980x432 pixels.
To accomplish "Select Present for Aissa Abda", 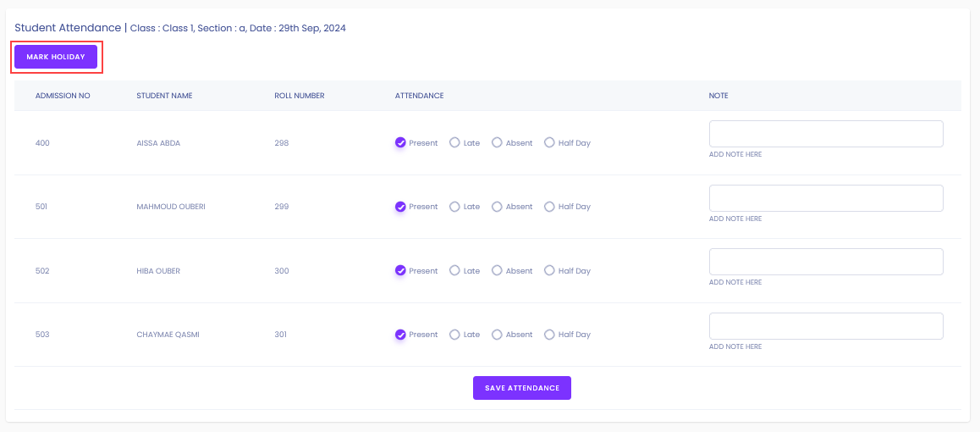I will [400, 142].
